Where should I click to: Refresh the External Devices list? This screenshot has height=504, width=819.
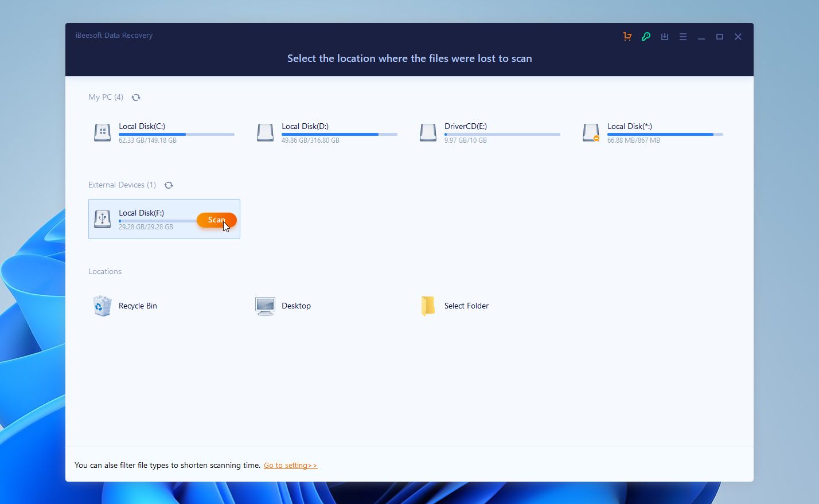pos(169,185)
